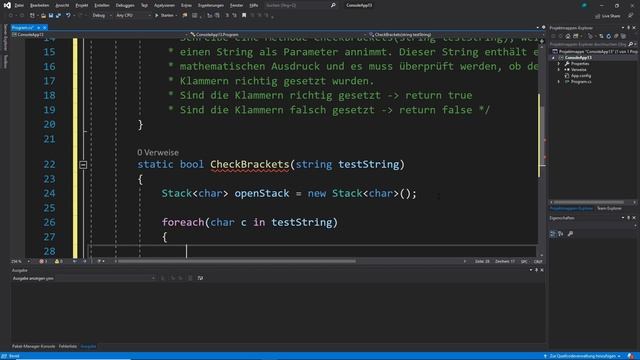Click the New Project toolbar icon
The height and width of the screenshot is (360, 640).
click(x=32, y=16)
